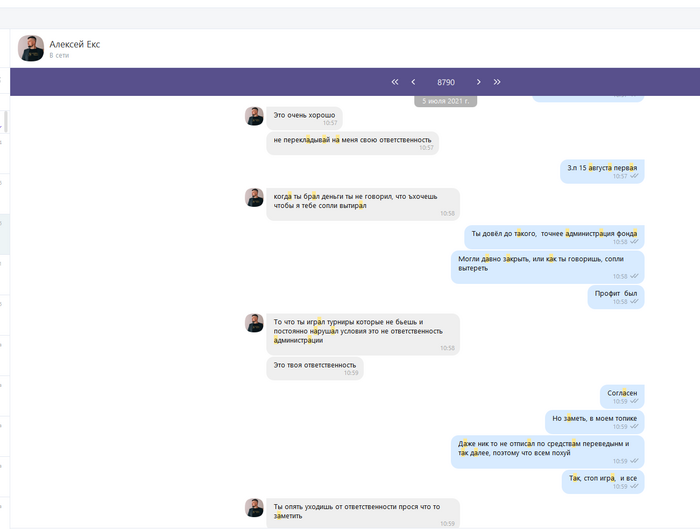Viewport: 700px width, 529px height.
Task: Click the status text 'В сети'
Action: coord(59,55)
